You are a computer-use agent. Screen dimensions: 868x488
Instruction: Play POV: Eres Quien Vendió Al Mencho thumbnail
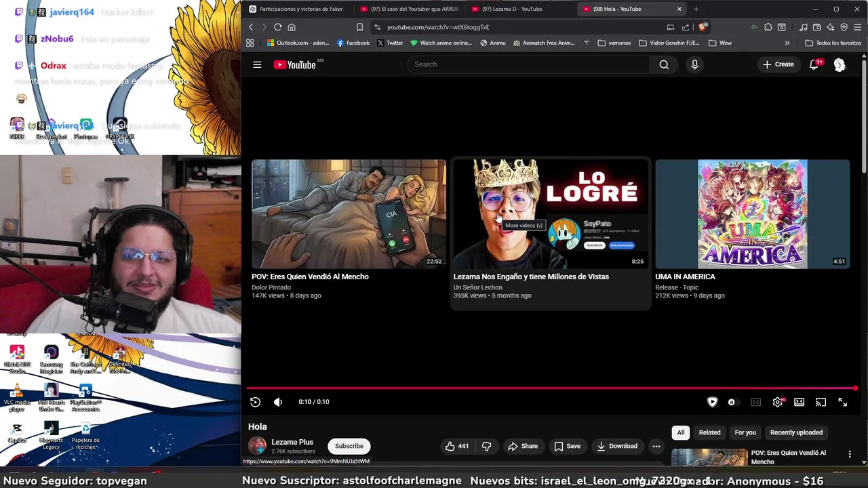[x=349, y=214]
